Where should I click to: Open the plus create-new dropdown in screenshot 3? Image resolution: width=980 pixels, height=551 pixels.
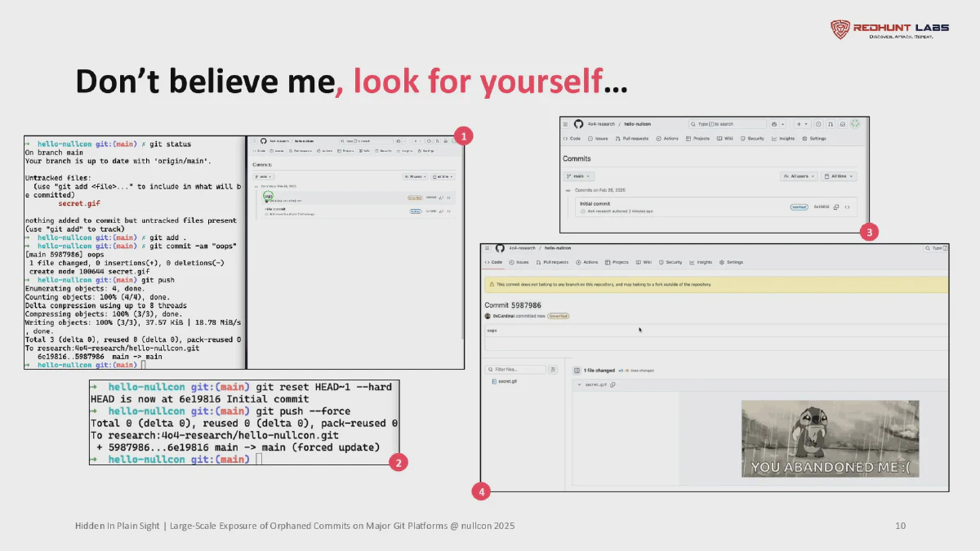(802, 124)
